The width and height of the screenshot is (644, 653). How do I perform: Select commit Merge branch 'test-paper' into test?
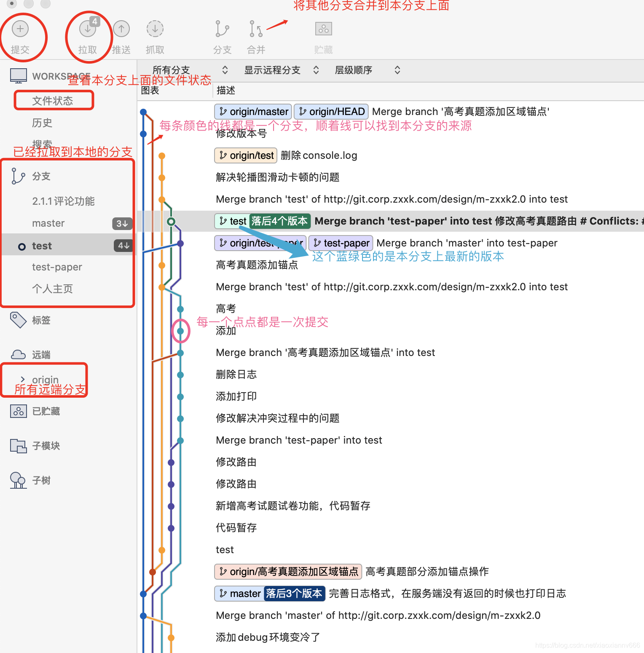coord(299,440)
